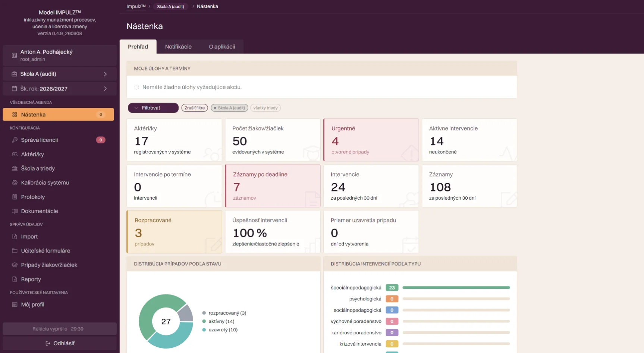The image size is (644, 353).
Task: Open the O aplikácii tab
Action: coord(222,47)
